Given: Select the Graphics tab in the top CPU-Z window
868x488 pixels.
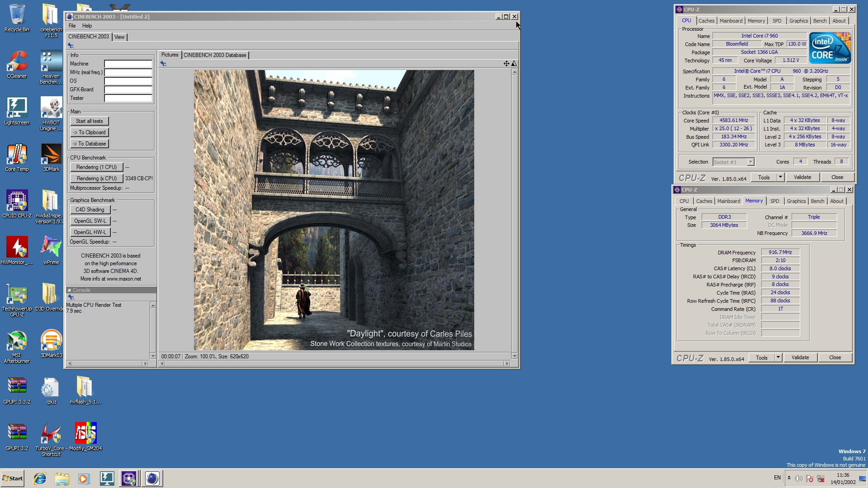Looking at the screenshot, I should pos(798,21).
